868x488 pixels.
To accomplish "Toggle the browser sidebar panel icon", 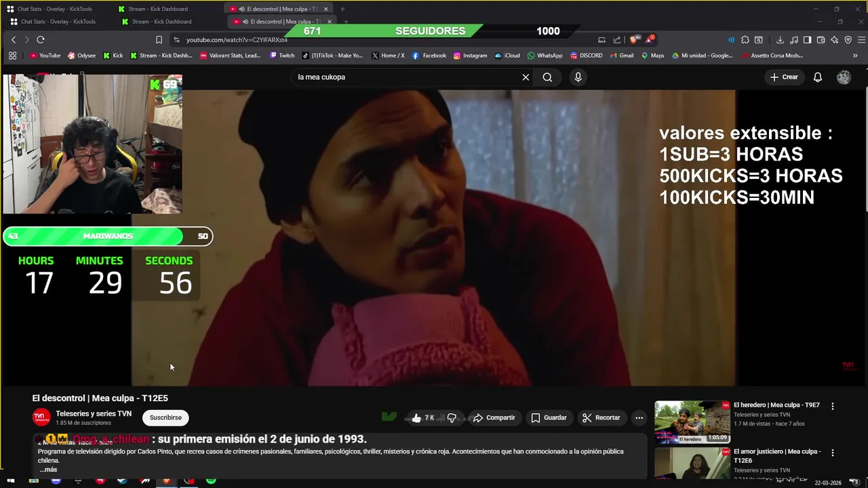I will [808, 40].
